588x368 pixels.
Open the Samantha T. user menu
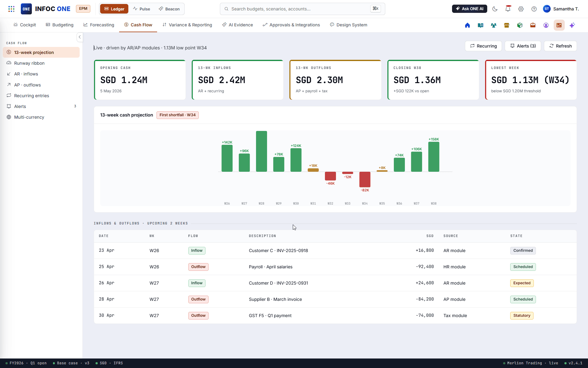click(x=561, y=9)
